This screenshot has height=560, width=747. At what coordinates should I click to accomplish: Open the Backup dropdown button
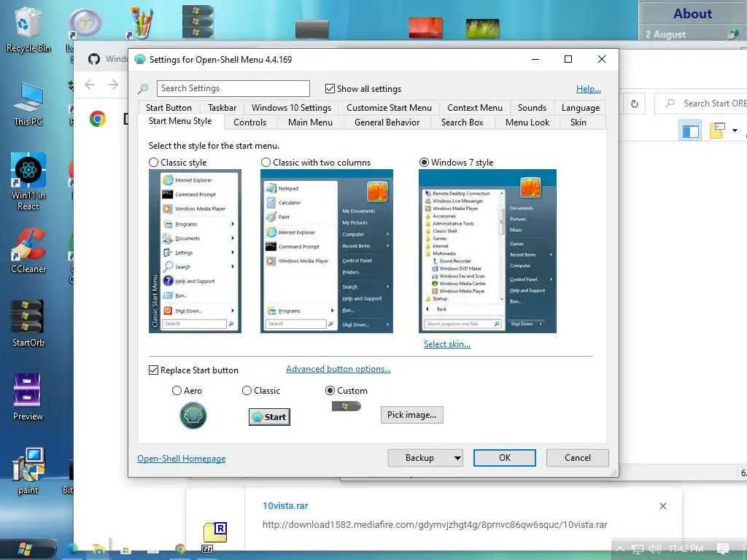point(425,458)
